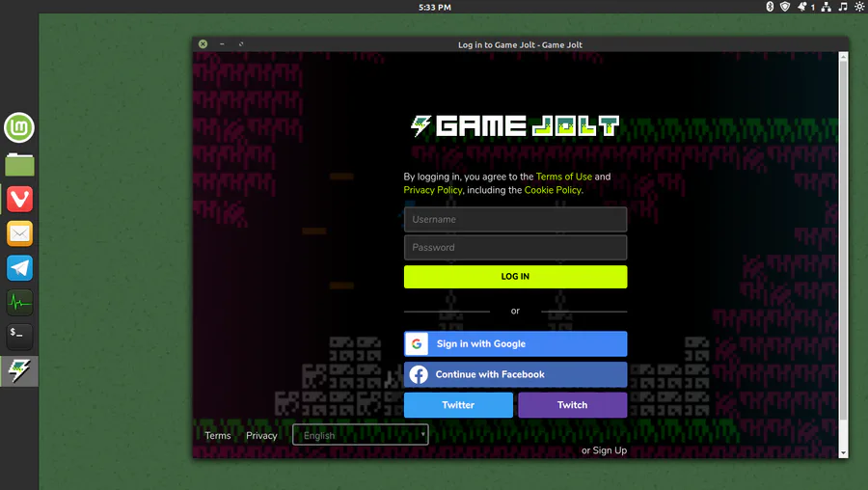Click the Game Jolt logo

515,126
